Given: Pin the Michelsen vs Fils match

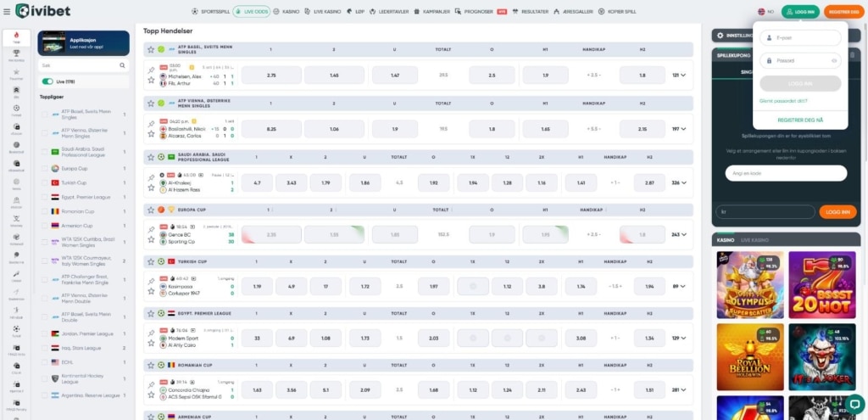Looking at the screenshot, I should click(151, 70).
